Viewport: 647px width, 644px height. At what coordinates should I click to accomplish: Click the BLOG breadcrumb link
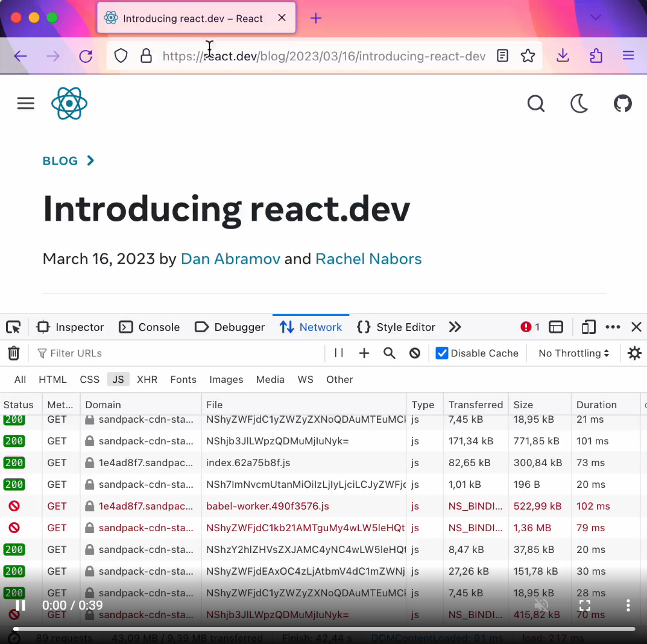pyautogui.click(x=60, y=160)
